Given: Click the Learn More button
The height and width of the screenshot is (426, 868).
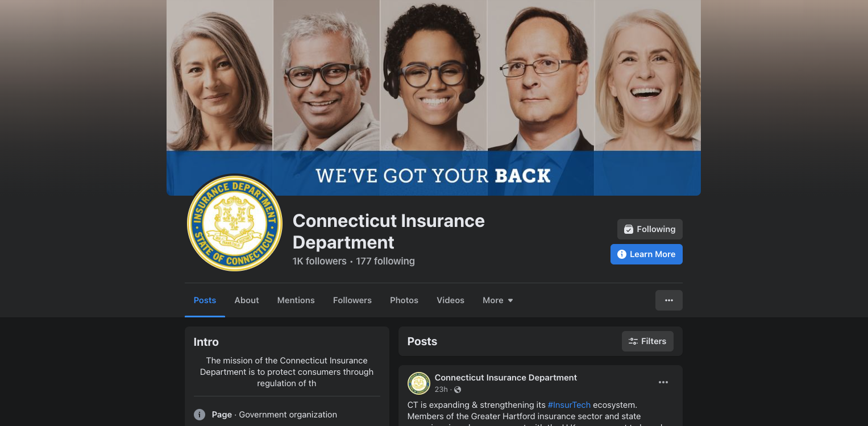Looking at the screenshot, I should 646,254.
